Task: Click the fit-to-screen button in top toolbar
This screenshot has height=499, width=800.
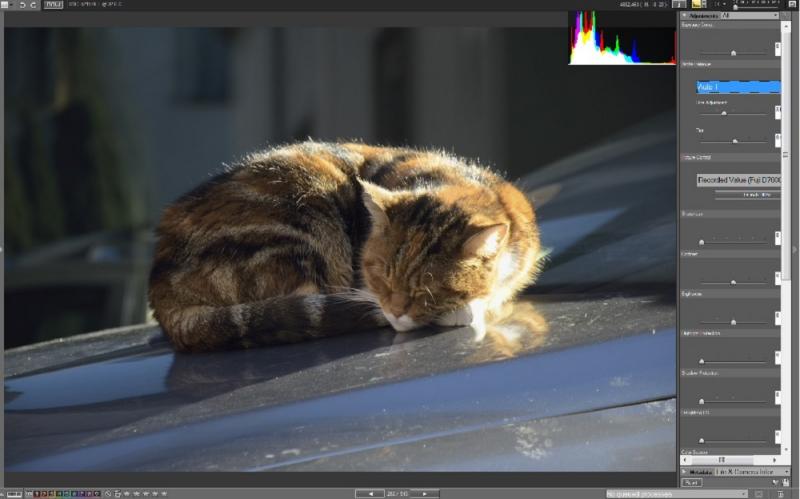Action: tap(679, 4)
